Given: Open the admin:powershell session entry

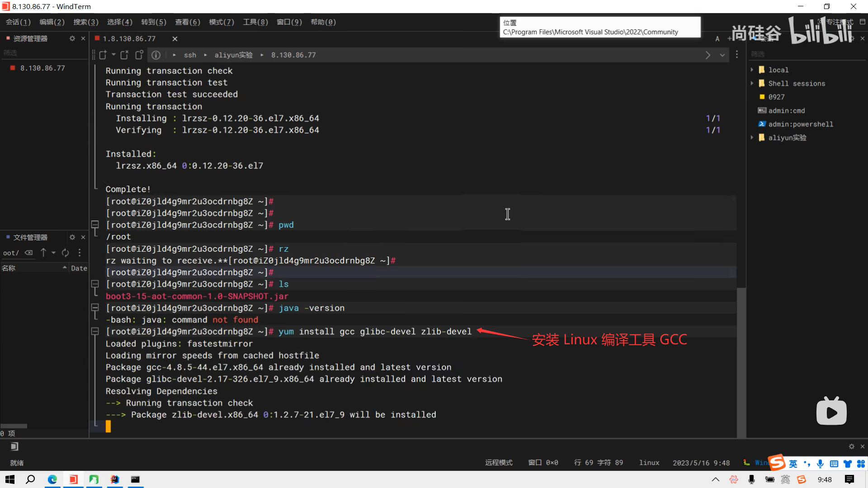Looking at the screenshot, I should pyautogui.click(x=800, y=124).
